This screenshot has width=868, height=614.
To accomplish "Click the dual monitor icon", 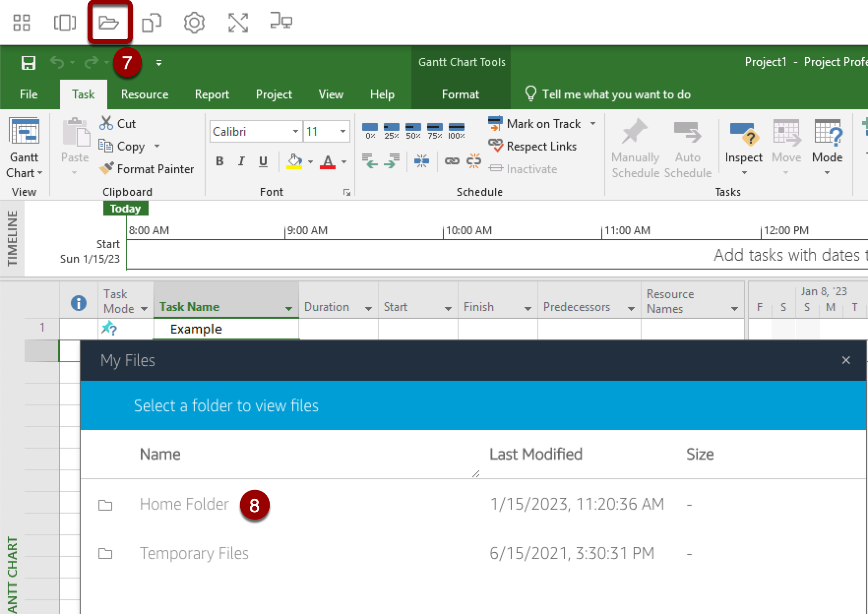I will 281,21.
